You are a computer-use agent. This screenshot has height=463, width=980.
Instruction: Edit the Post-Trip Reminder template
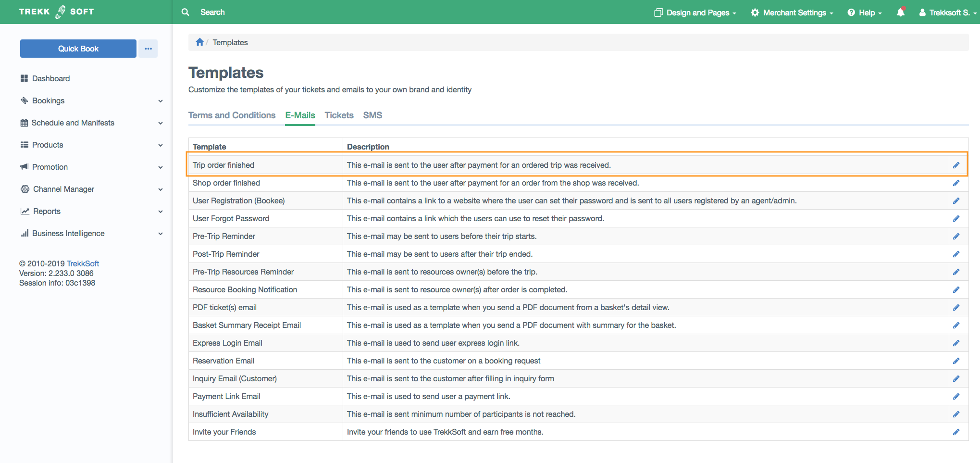(x=956, y=254)
